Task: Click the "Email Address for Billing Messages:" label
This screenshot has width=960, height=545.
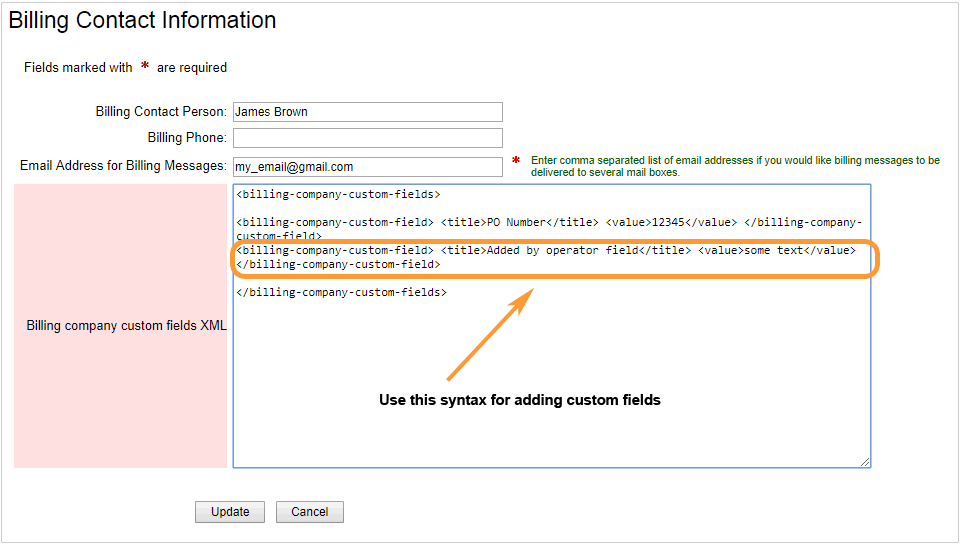Action: pos(123,165)
